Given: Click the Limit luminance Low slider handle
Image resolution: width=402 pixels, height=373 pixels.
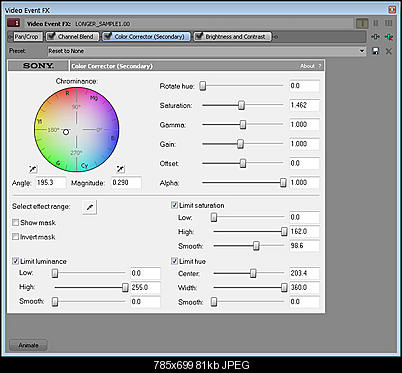Looking at the screenshot, I should (55, 273).
